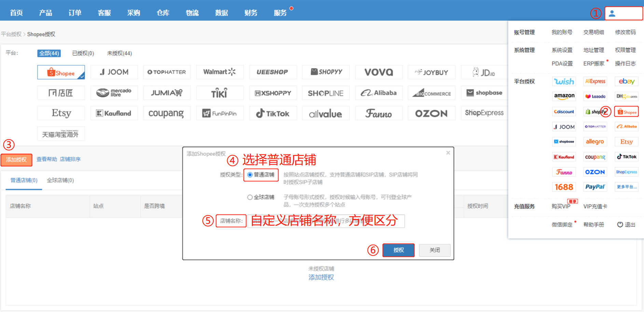644x312 pixels.
Task: Close the 添加Shopee授权 dialog with X
Action: point(448,153)
